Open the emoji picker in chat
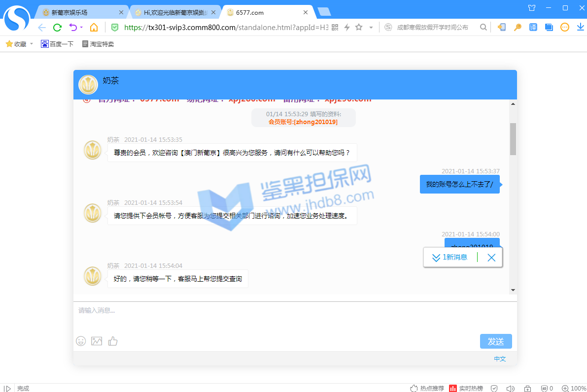 pyautogui.click(x=81, y=341)
